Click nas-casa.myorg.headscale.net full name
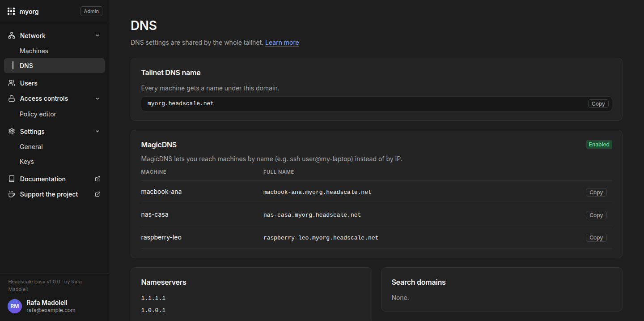The image size is (644, 321). 312,215
